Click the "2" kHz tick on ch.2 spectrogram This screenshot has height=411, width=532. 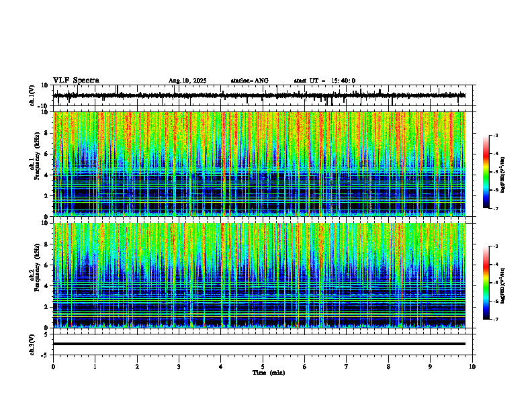[x=46, y=307]
